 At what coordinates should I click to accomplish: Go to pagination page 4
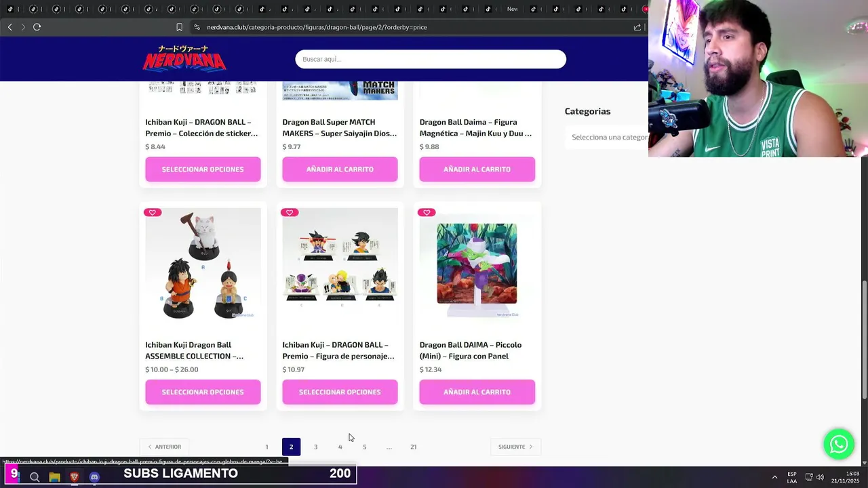[x=340, y=447]
